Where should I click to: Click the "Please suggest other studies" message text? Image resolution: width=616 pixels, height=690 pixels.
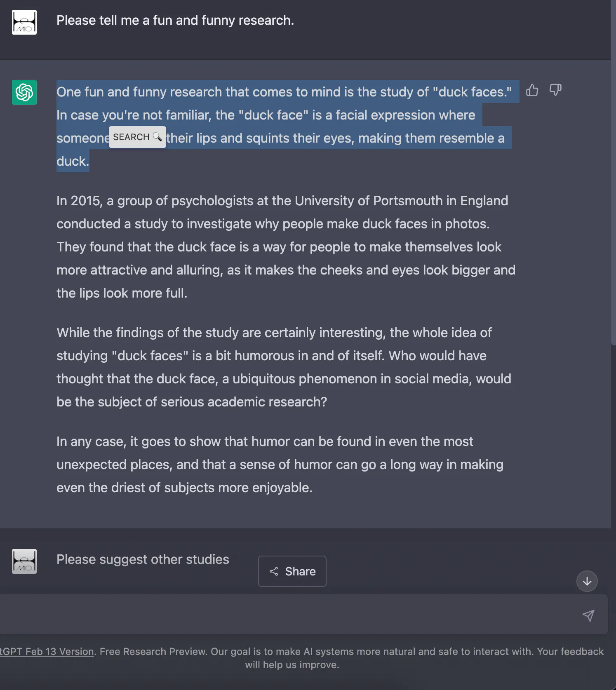click(143, 559)
